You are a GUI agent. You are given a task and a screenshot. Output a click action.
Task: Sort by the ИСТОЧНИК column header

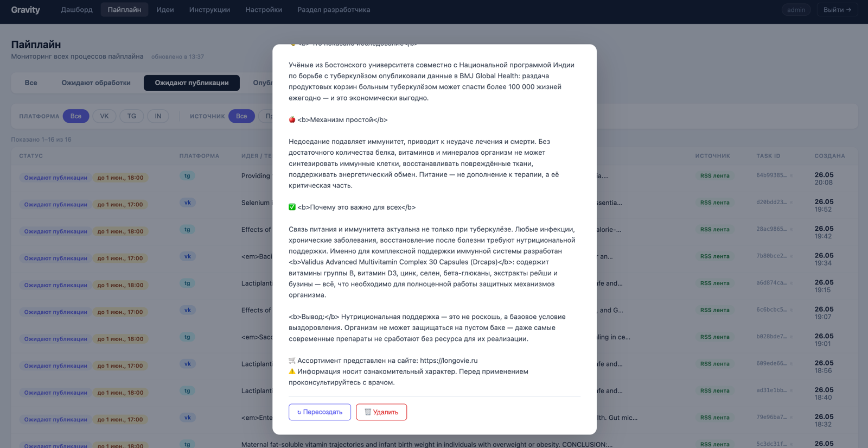(x=713, y=156)
